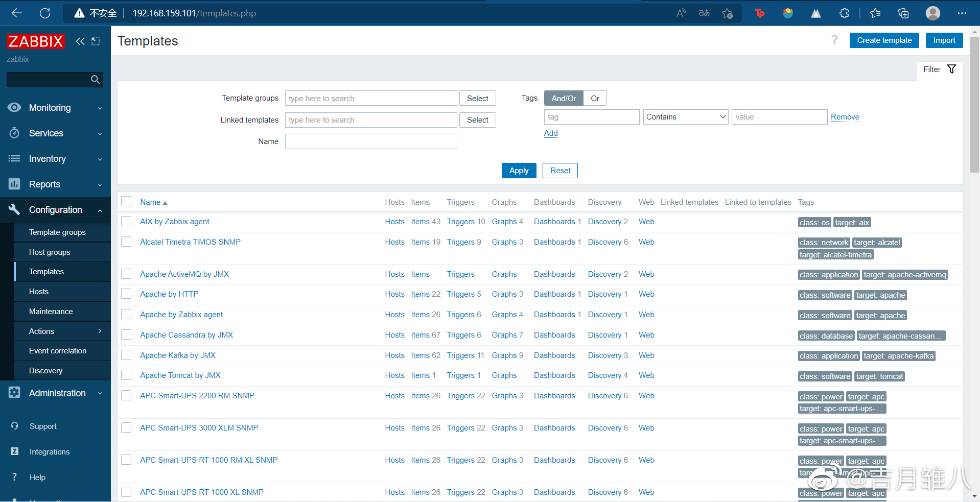Viewport: 980px width, 502px height.
Task: Check the Apache by HTTP checkbox
Action: (x=126, y=294)
